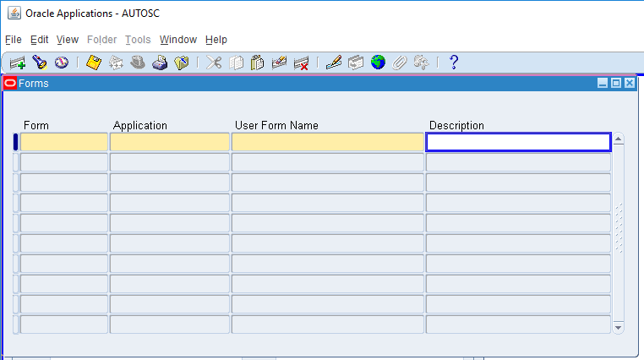The height and width of the screenshot is (360, 644).
Task: Open the View menu
Action: 68,40
